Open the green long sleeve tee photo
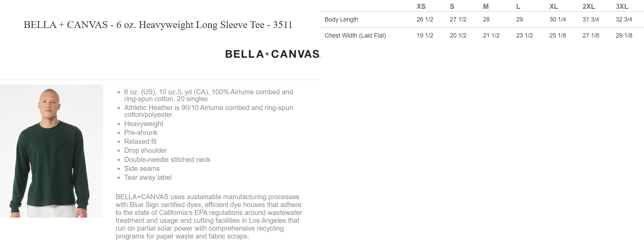The width and height of the screenshot is (644, 245). [x=52, y=151]
